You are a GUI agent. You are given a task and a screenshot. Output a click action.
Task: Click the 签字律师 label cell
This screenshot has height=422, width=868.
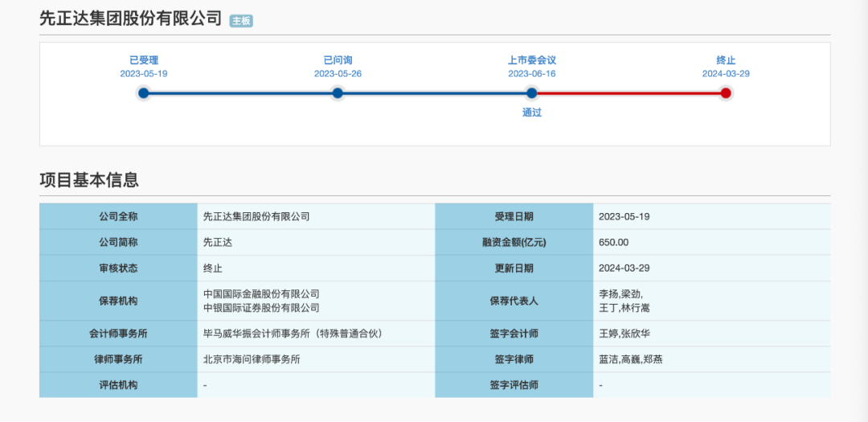coord(514,359)
